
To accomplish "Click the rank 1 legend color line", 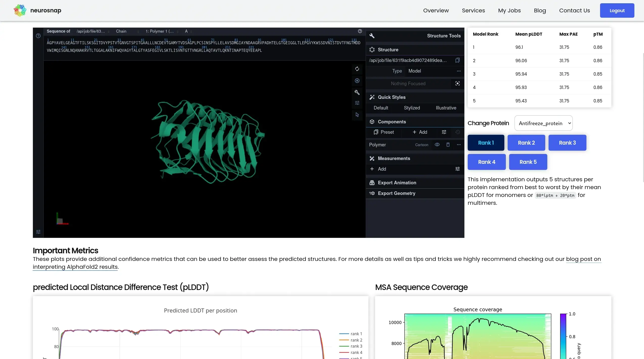I will click(344, 334).
